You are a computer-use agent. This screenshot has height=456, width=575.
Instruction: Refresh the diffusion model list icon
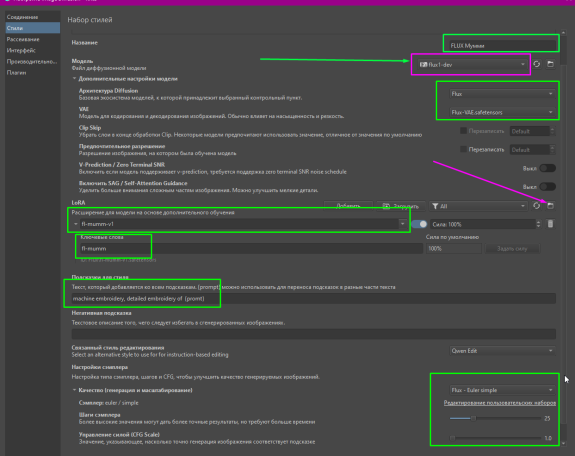click(x=536, y=64)
